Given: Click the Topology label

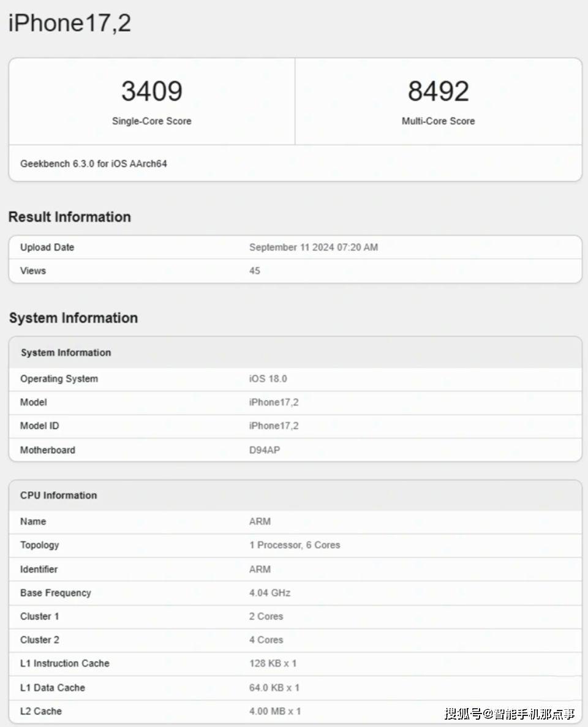Looking at the screenshot, I should coord(39,545).
